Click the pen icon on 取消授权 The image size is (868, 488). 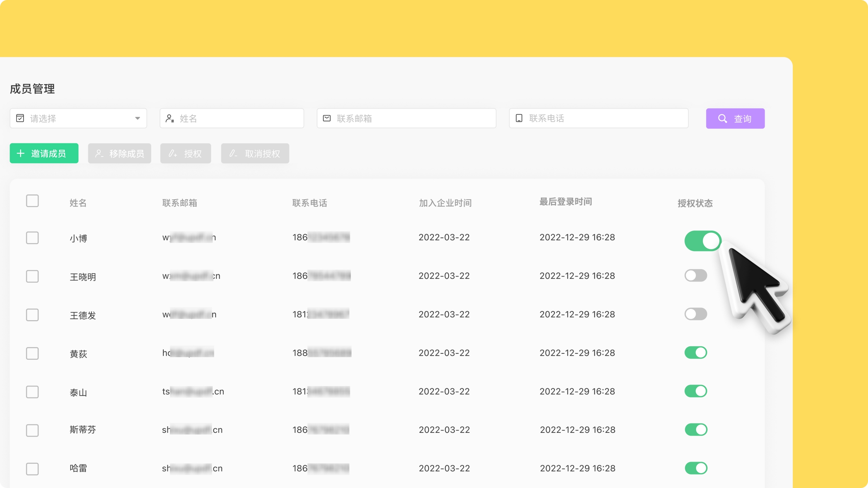coord(233,154)
